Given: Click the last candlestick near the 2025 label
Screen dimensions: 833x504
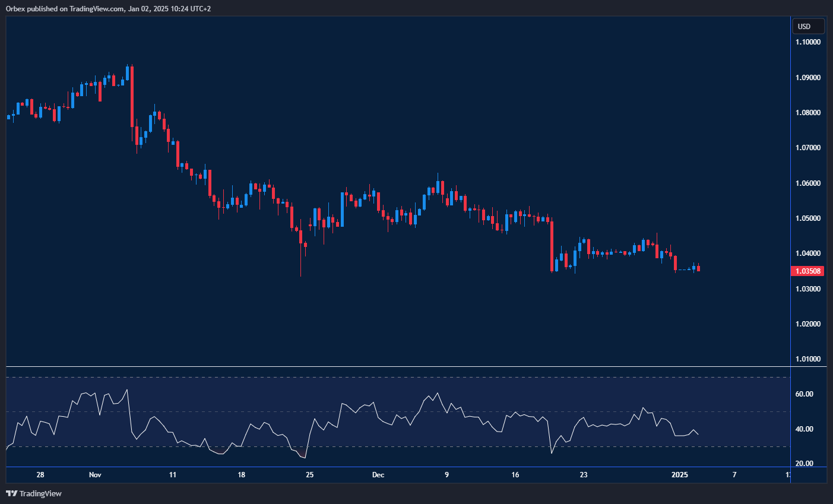Looking at the screenshot, I should [x=698, y=268].
